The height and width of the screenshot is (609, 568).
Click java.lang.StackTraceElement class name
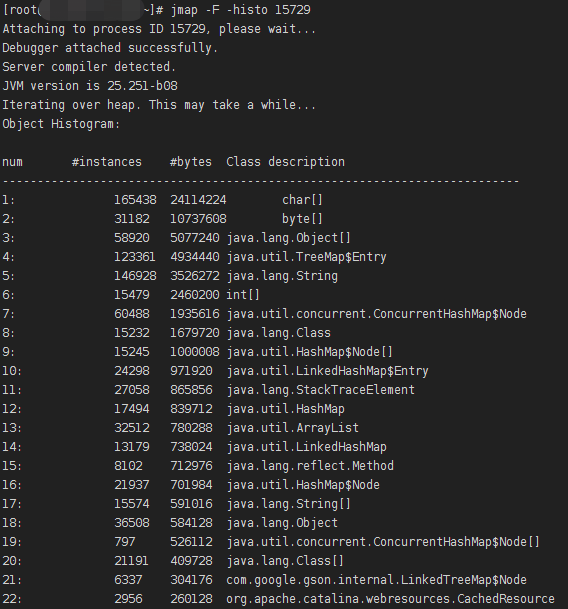321,390
